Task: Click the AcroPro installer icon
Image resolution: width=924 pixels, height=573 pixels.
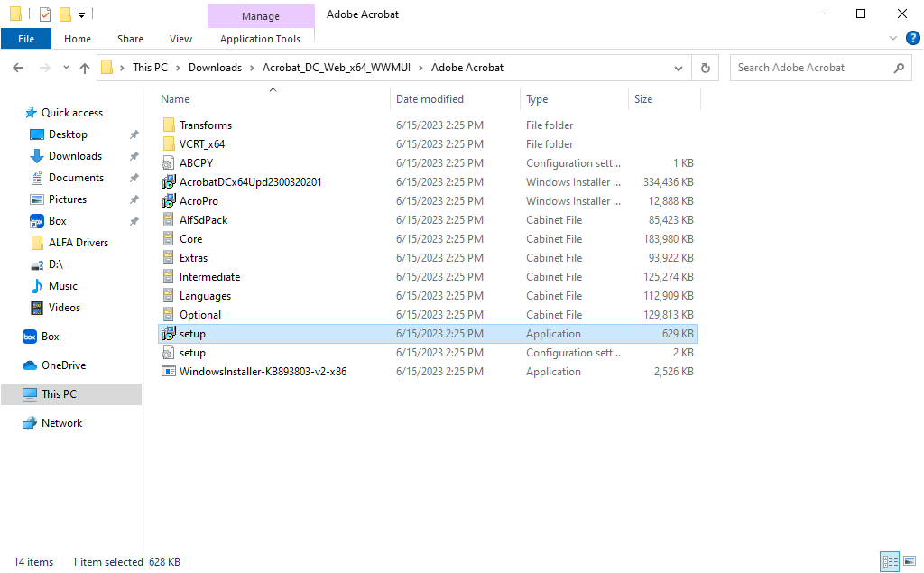Action: 169,200
